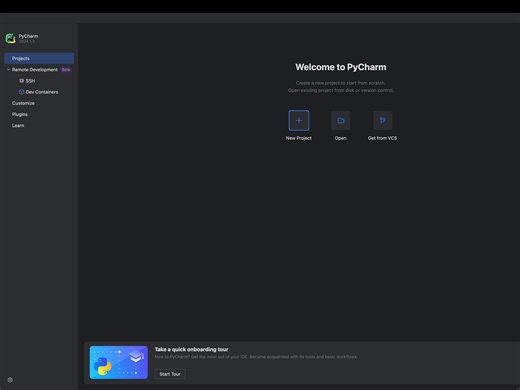Click the Start Tour button
This screenshot has width=520, height=390.
170,374
